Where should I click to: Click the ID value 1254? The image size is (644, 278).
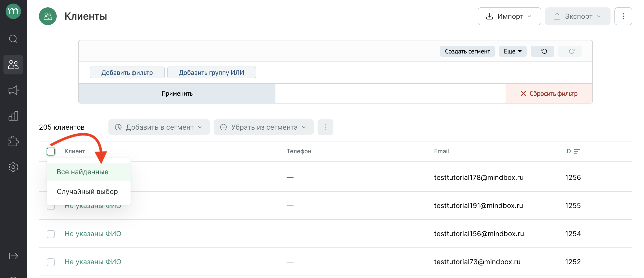(573, 234)
